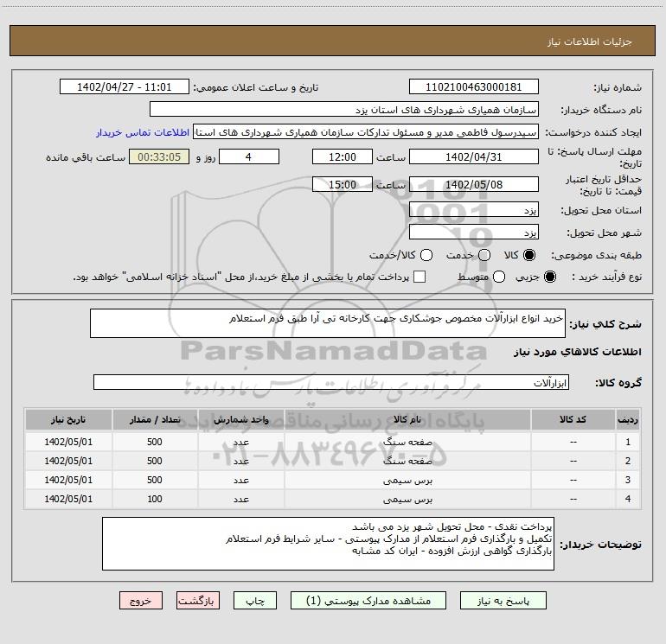The image size is (666, 644).
Task: Click the جزئیات اطلاعات نیاز header title
Action: [590, 41]
